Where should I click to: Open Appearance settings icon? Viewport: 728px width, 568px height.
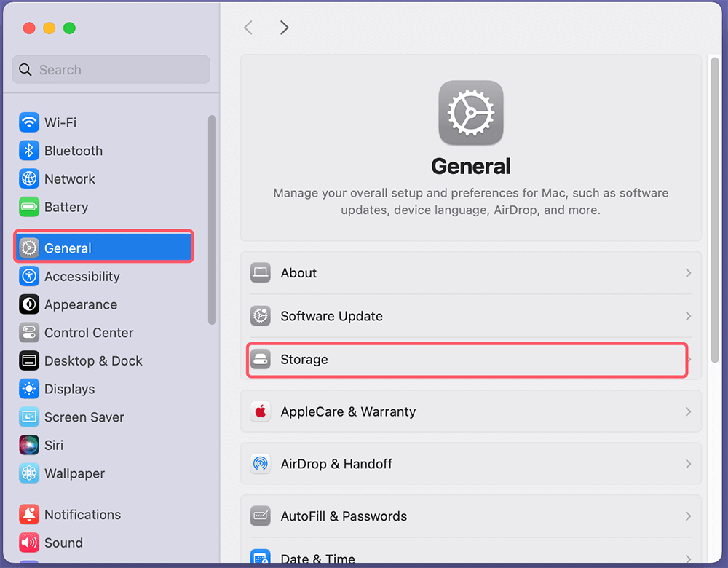tap(28, 304)
